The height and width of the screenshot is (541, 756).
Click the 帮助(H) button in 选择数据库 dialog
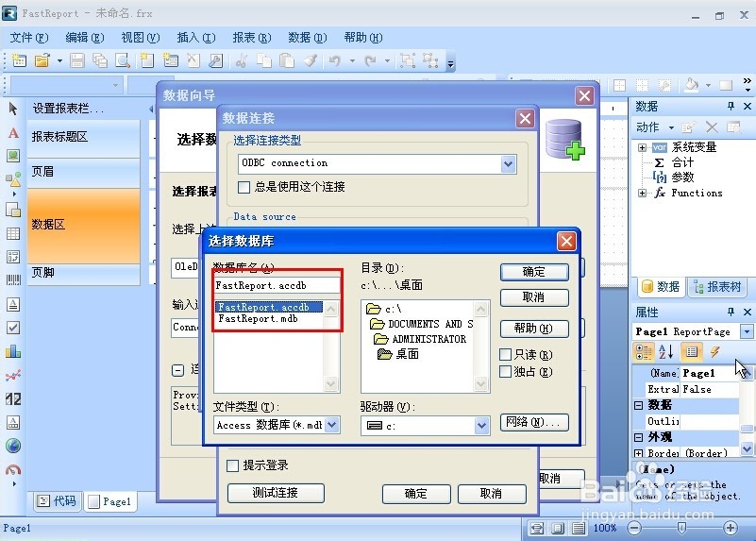(534, 329)
